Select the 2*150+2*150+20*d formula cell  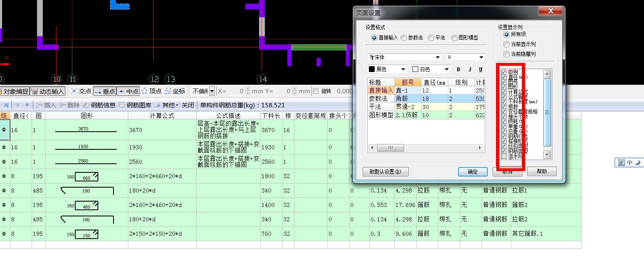point(162,234)
